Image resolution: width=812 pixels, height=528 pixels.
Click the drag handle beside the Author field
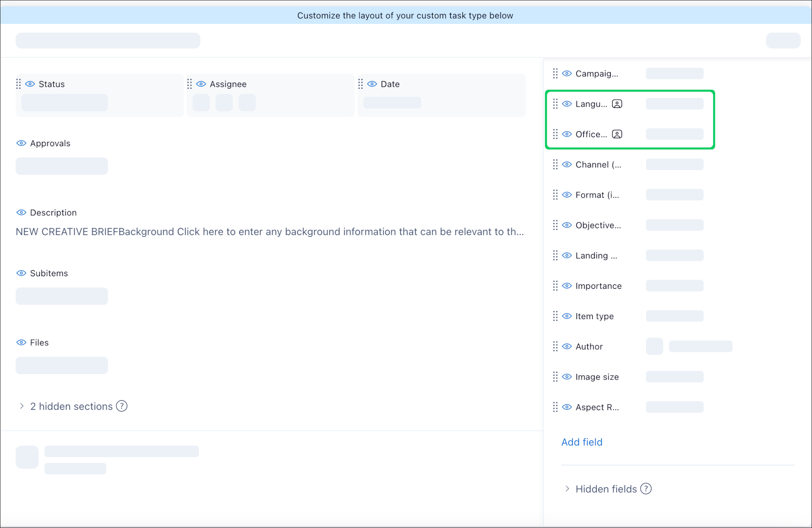pos(555,346)
